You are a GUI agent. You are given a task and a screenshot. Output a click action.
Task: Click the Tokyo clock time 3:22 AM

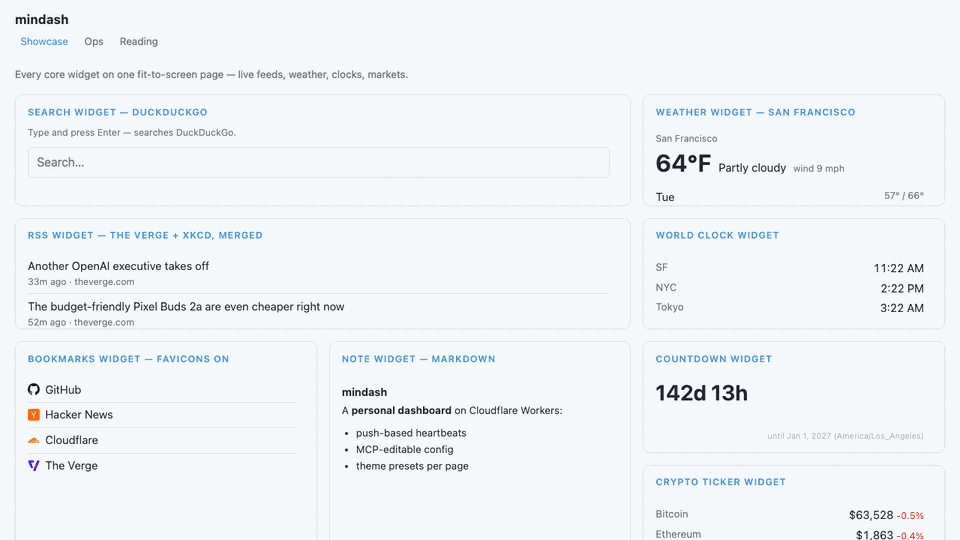click(902, 308)
